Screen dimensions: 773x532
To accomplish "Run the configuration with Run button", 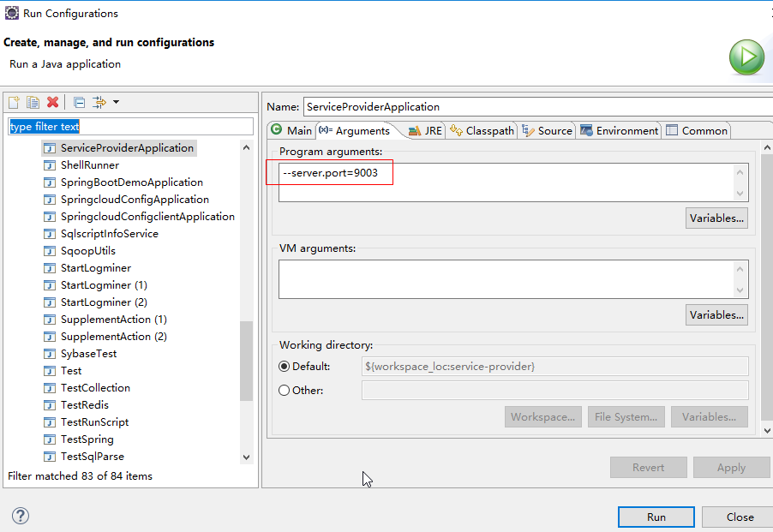I will point(656,517).
